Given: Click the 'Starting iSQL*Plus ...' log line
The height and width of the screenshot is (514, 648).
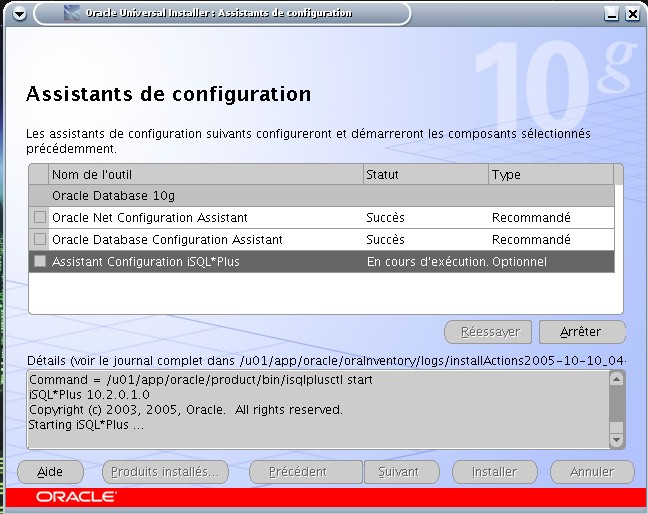Looking at the screenshot, I should point(86,425).
